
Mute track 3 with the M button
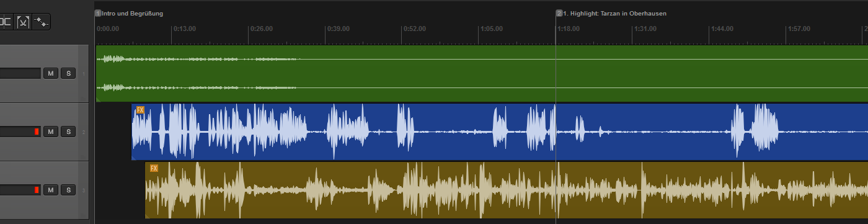click(50, 190)
